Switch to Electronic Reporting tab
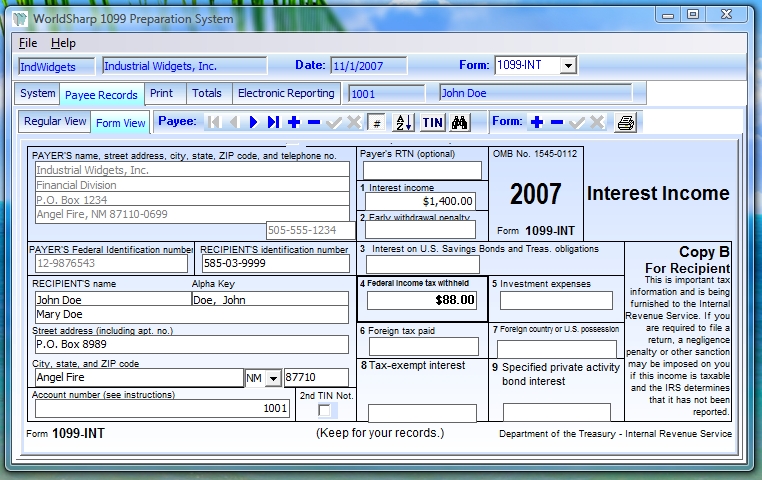Screen dimensions: 762x480 click(x=286, y=93)
